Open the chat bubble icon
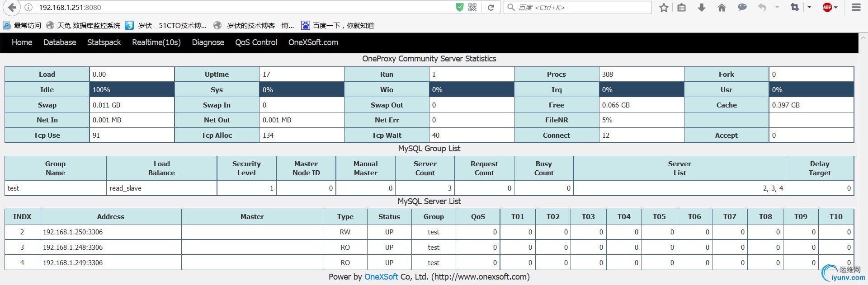Screen dimensions: 868x285 pyautogui.click(x=742, y=7)
